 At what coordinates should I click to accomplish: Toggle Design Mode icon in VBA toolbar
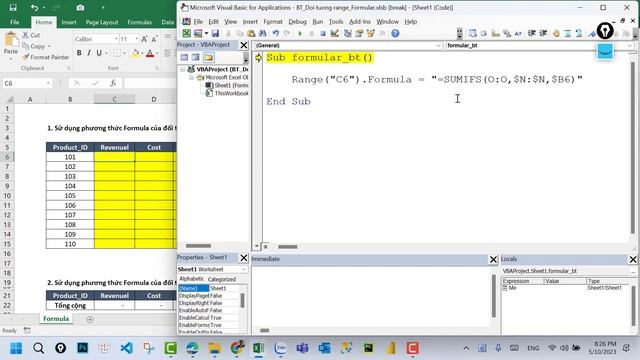click(x=335, y=33)
